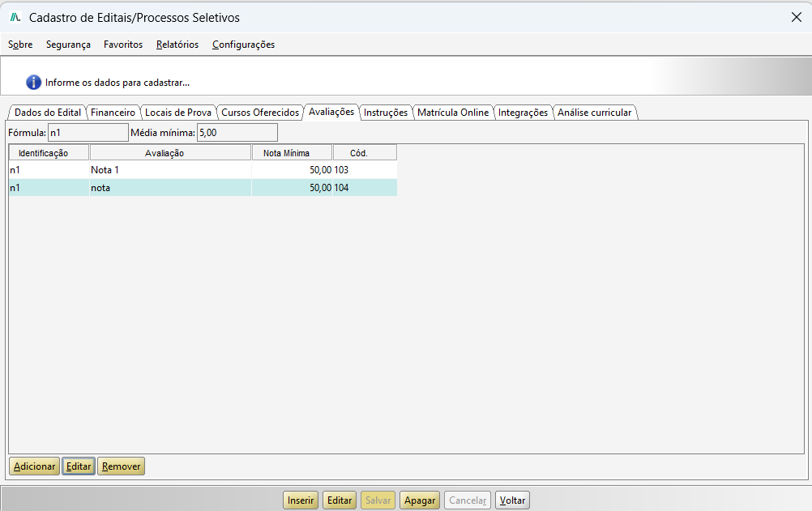This screenshot has height=511, width=812.
Task: Open the Sobre menu
Action: tap(20, 45)
